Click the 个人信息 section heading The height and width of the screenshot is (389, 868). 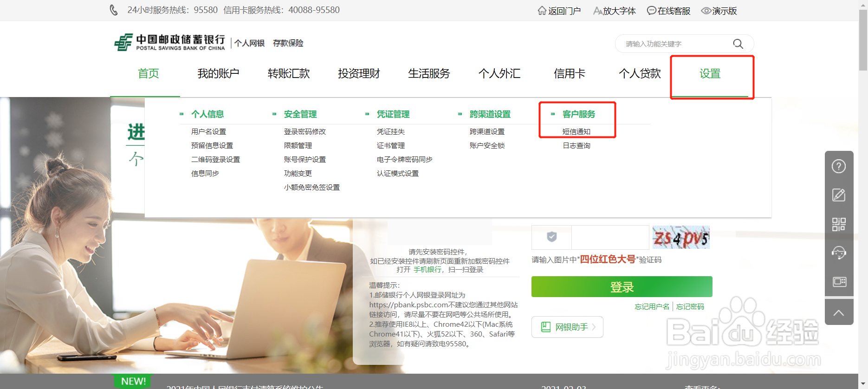click(207, 114)
